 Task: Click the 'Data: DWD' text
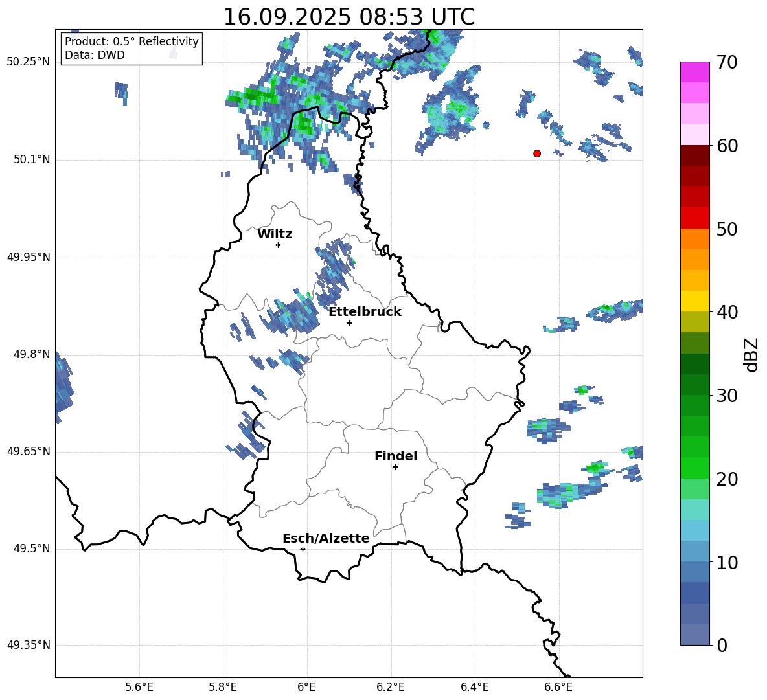95,55
